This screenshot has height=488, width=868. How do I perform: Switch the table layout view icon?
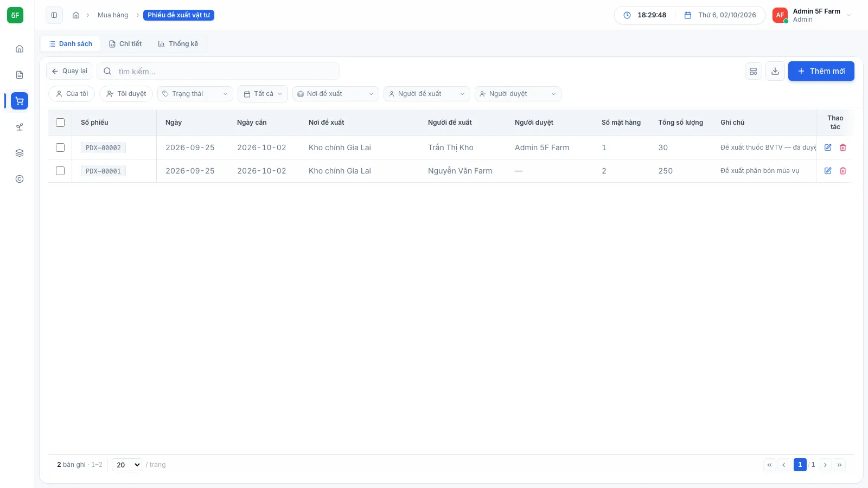[x=754, y=71]
